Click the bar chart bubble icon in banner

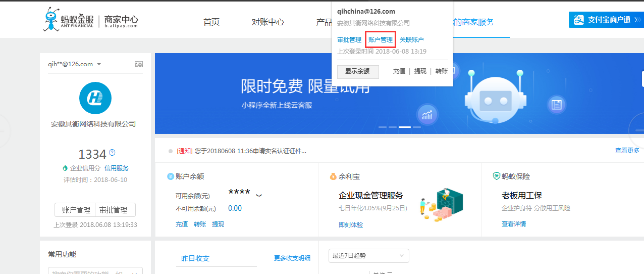point(427,115)
